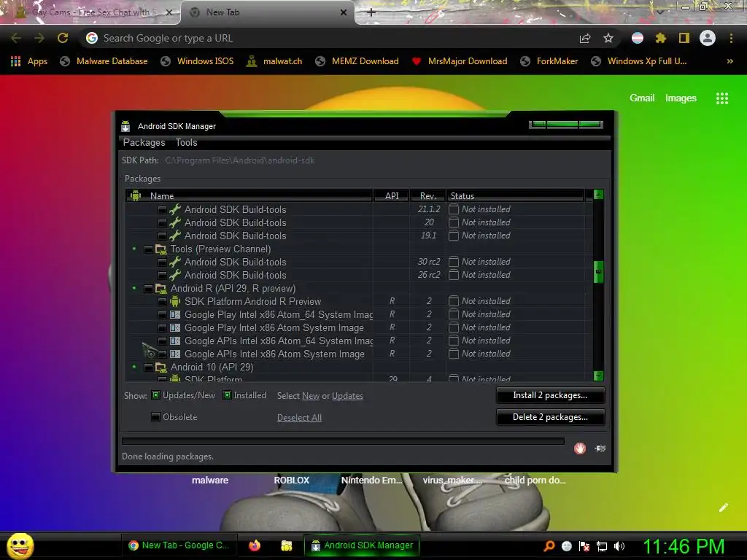747x560 pixels.
Task: Enable the Obsolete checkbox
Action: click(x=156, y=416)
